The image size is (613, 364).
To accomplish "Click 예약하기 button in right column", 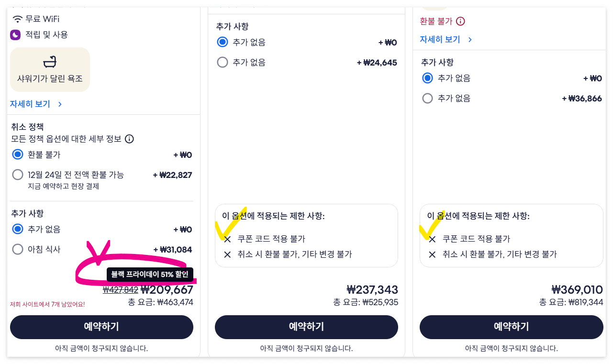I will [x=511, y=327].
